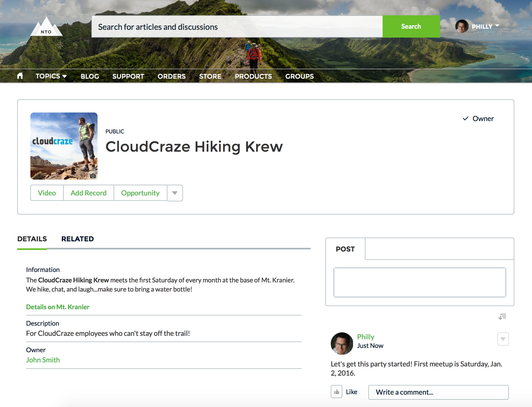Click the Write a comment field

[x=438, y=392]
